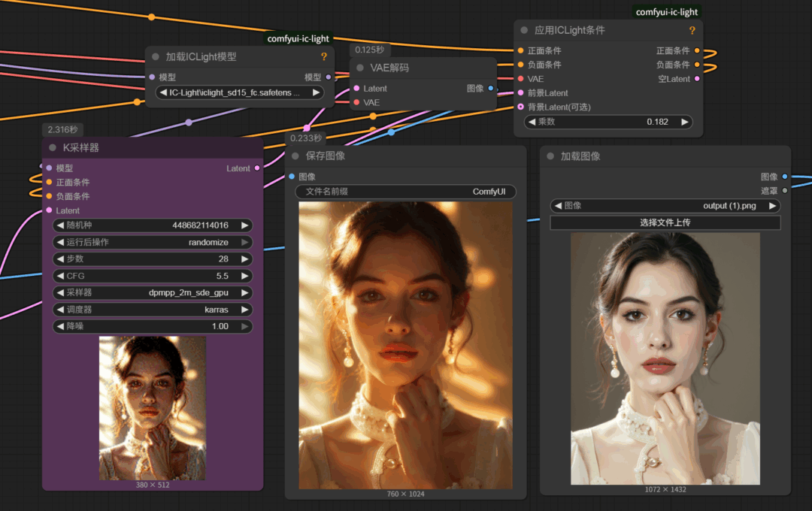This screenshot has width=812, height=511.
Task: Click 正面条件 input port on K采样器 node
Action: 49,183
